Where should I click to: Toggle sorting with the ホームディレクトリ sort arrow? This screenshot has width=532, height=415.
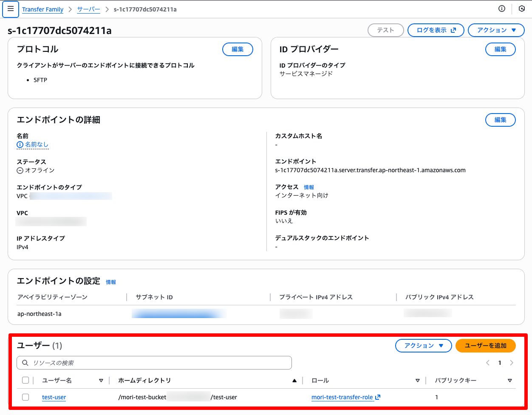[x=294, y=380]
